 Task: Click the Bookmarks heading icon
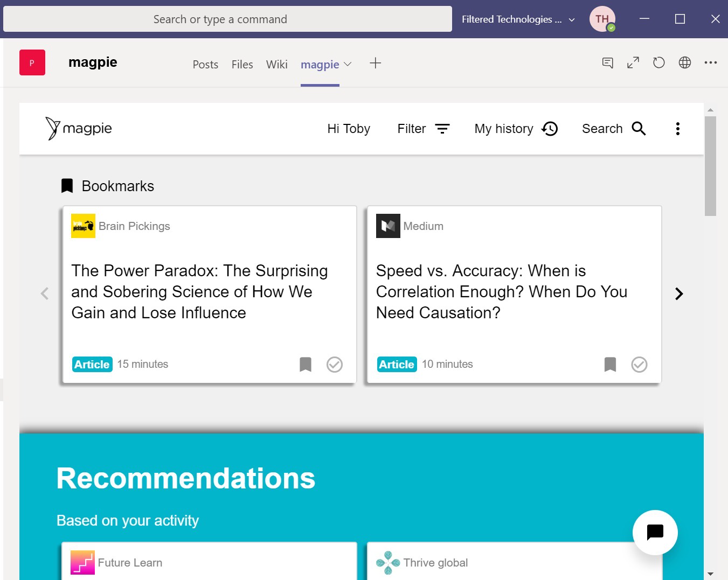67,186
